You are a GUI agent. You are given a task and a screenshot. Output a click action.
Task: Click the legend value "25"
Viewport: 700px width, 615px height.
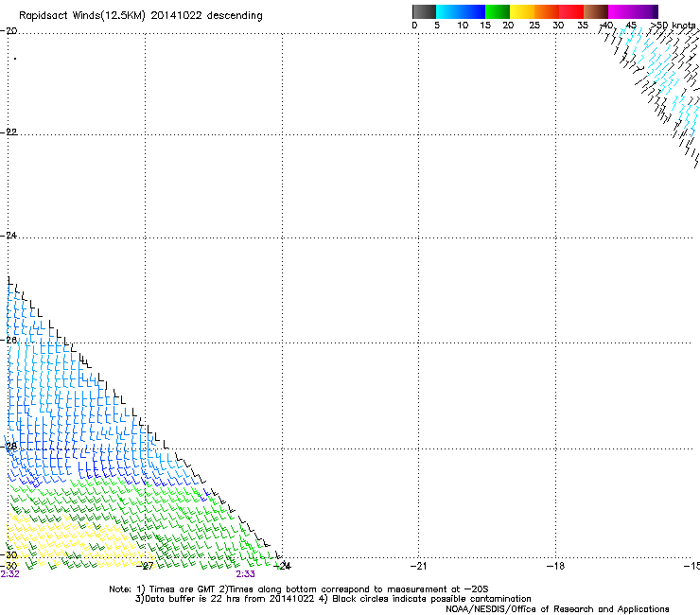(x=534, y=26)
